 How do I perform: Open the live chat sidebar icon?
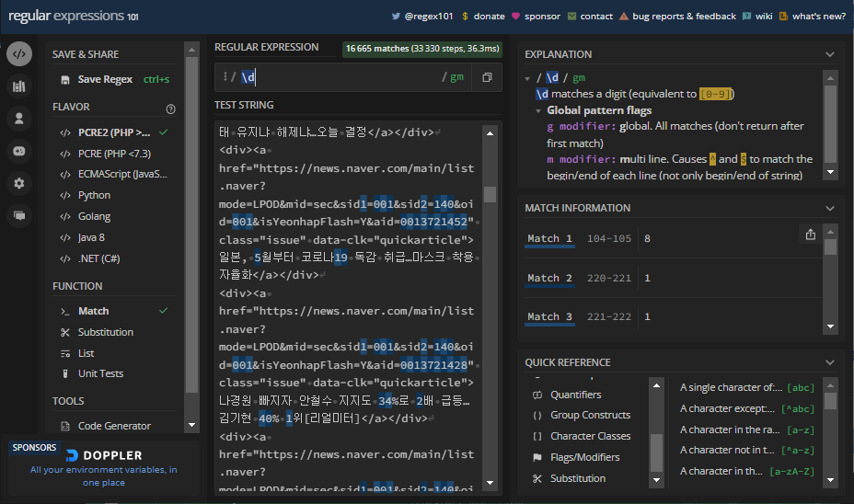(x=19, y=215)
